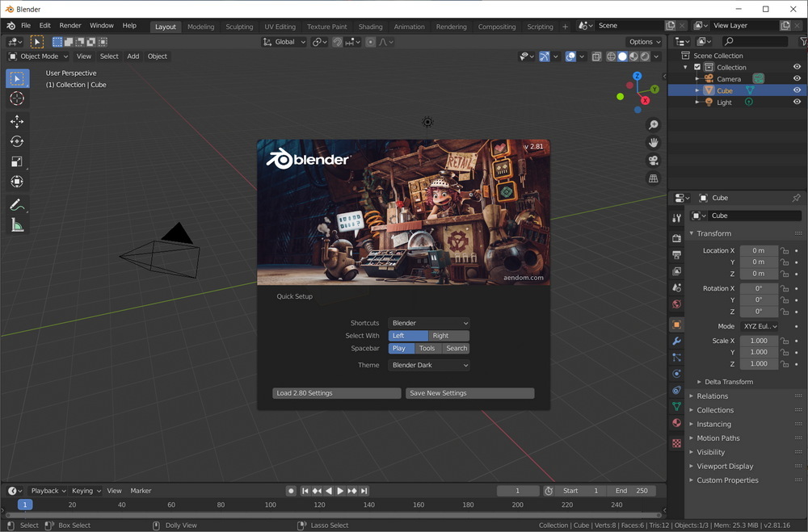Open the File menu
This screenshot has height=532, width=808.
coord(26,25)
